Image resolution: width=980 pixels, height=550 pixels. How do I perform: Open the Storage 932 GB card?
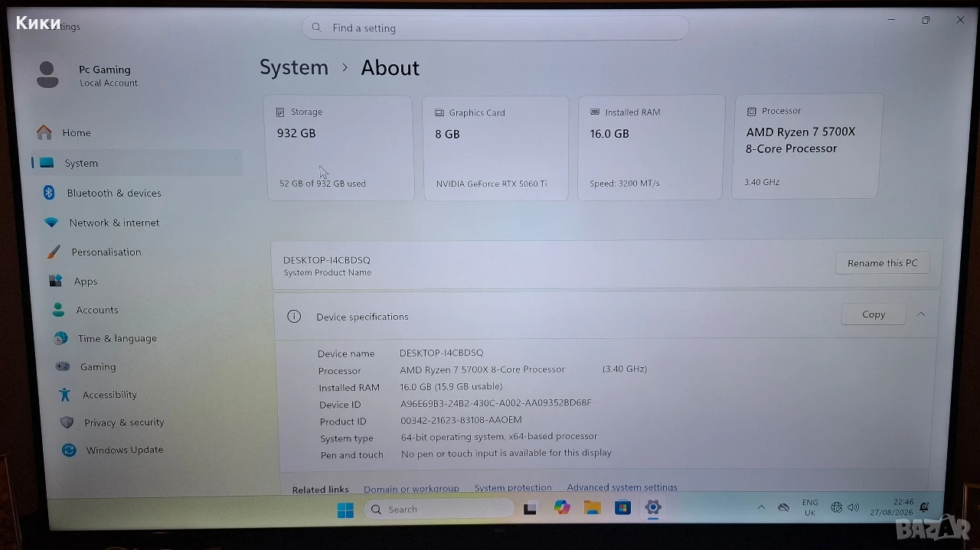[340, 148]
